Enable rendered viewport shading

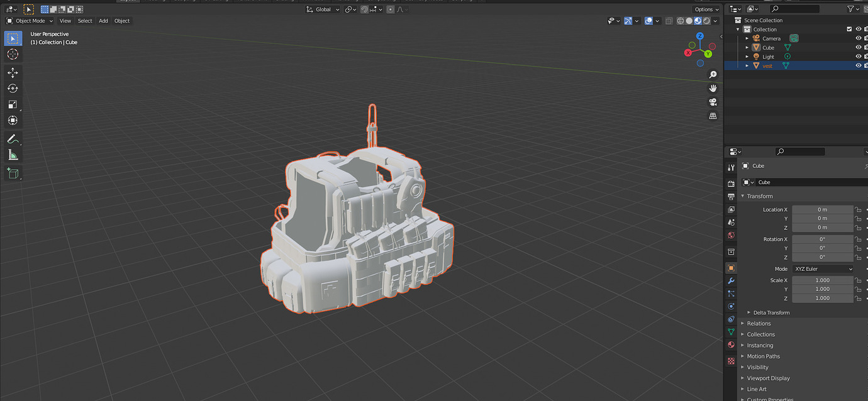pyautogui.click(x=707, y=21)
